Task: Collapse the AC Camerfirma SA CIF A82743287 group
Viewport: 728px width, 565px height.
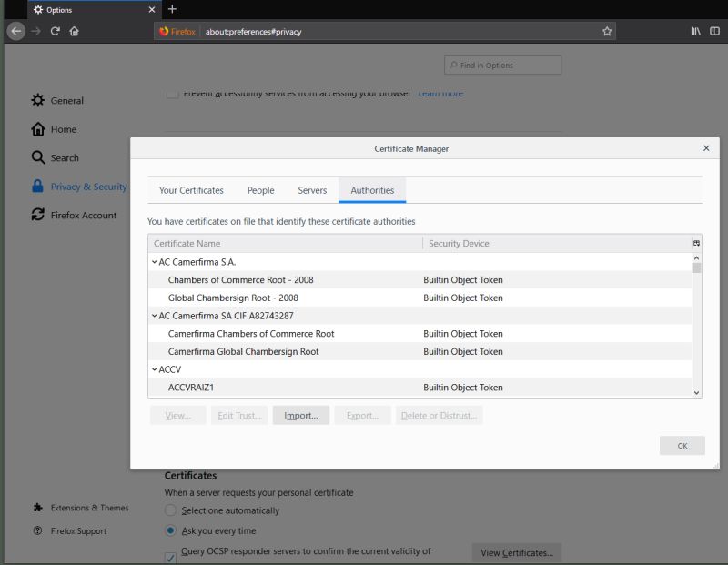Action: [154, 316]
